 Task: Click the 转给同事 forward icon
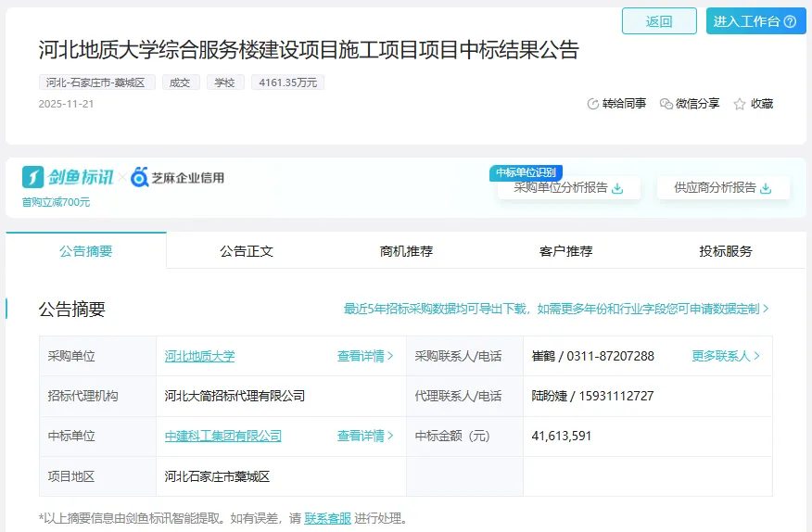point(593,104)
